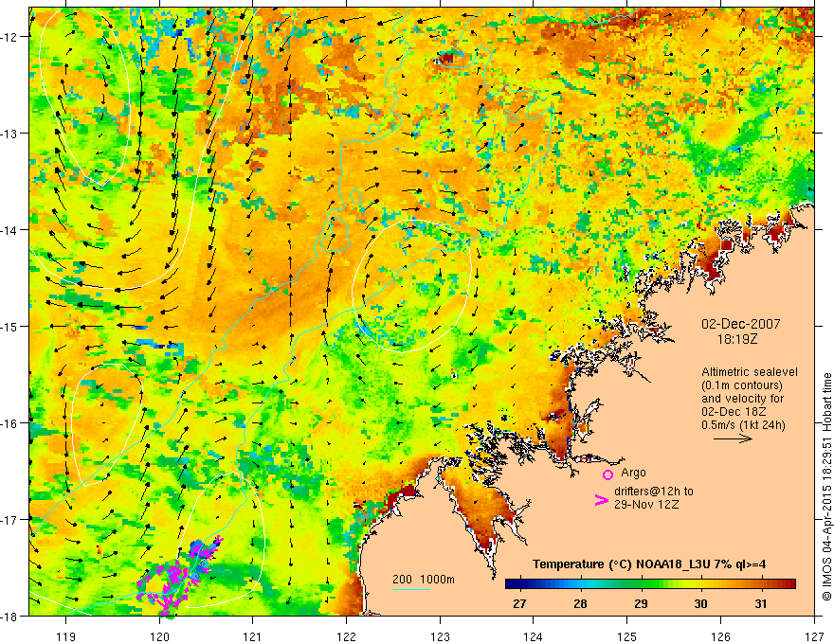Click the colorbar tick label 29
The width and height of the screenshot is (834, 644).
coord(641,603)
